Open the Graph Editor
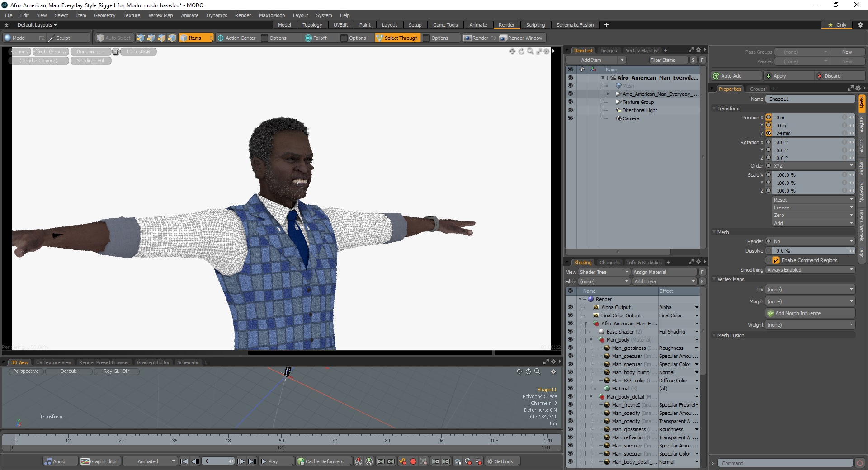The image size is (868, 470). tap(100, 461)
